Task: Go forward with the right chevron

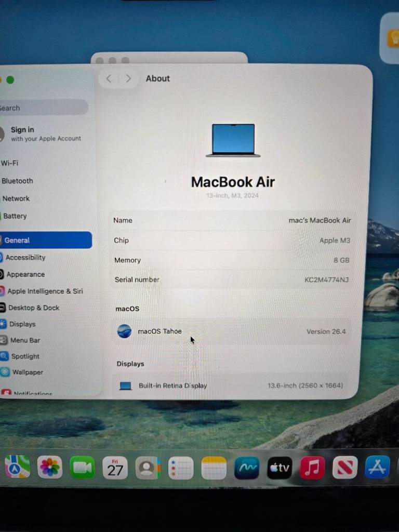Action: click(128, 79)
